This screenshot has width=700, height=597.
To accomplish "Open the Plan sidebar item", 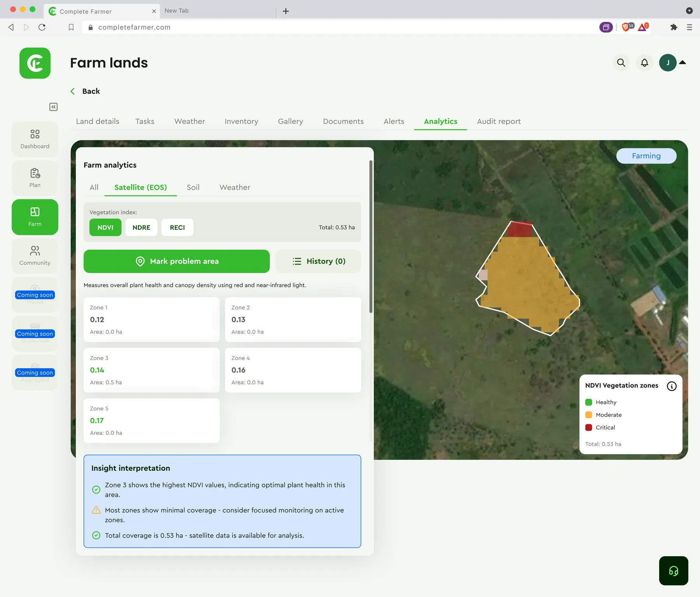I will coord(35,178).
